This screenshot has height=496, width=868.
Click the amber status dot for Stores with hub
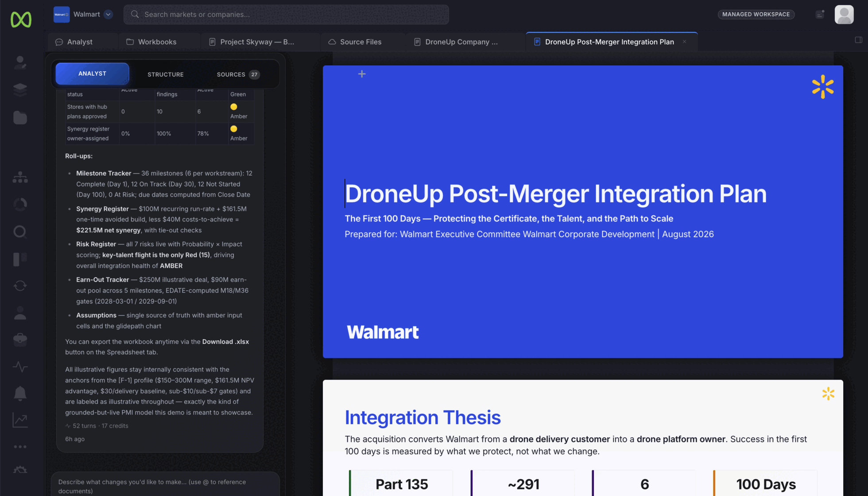click(234, 107)
